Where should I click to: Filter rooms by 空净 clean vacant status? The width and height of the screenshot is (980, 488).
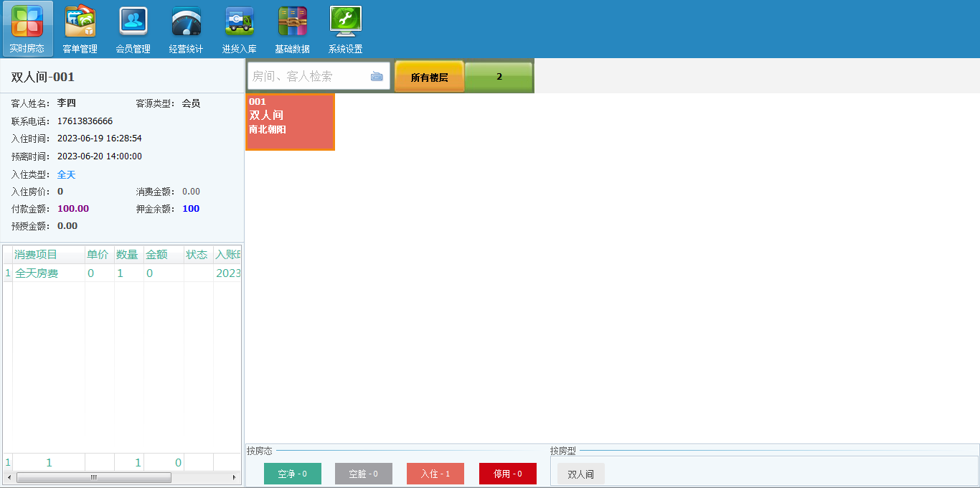292,474
